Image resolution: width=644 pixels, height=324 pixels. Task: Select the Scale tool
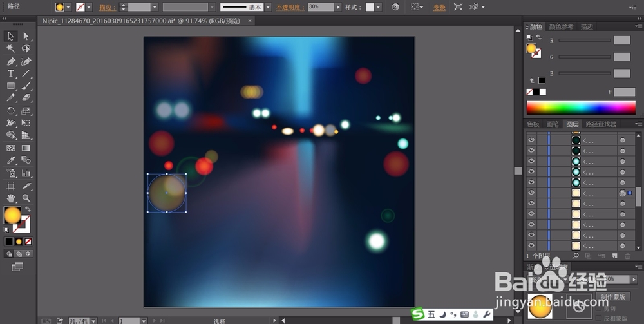[x=26, y=111]
